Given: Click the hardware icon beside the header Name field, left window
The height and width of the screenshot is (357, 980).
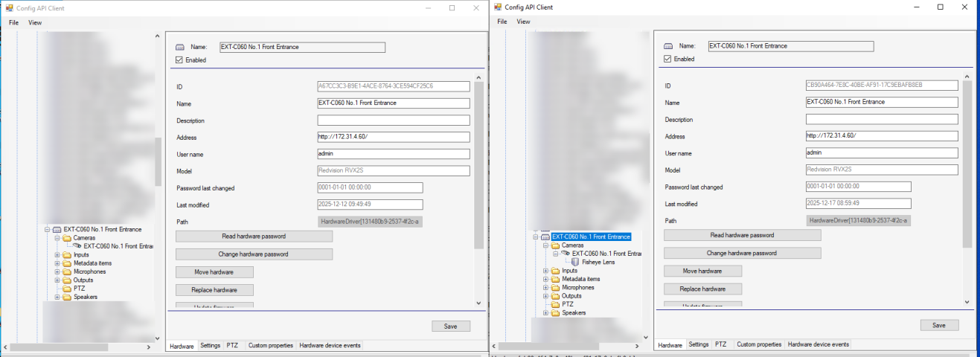Looking at the screenshot, I should click(179, 47).
